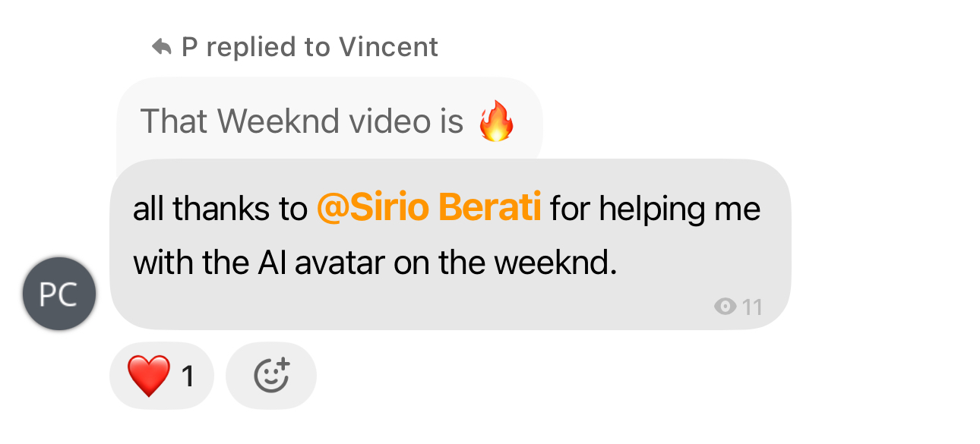Viewport: 980px width, 444px height.
Task: Open the red heart reaction
Action: [149, 376]
